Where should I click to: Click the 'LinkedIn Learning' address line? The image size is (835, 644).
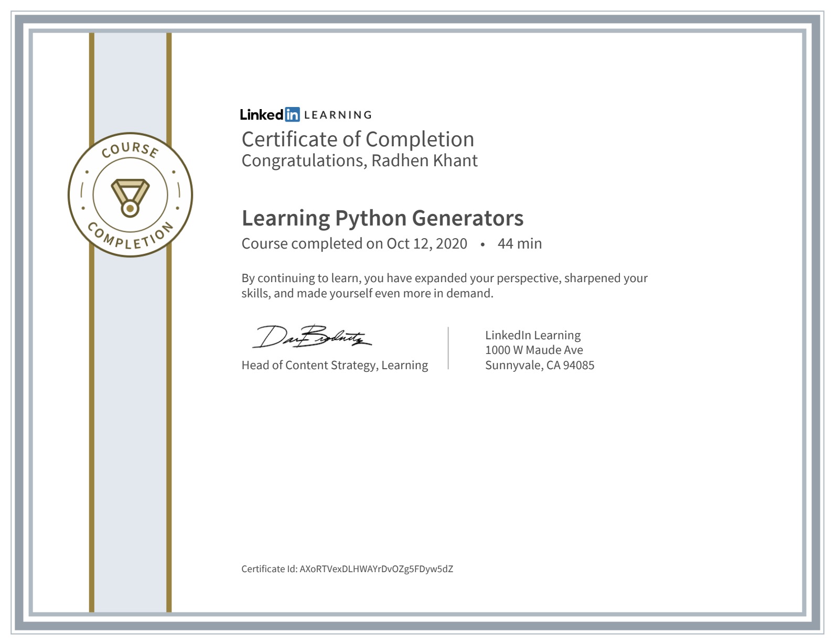[533, 335]
